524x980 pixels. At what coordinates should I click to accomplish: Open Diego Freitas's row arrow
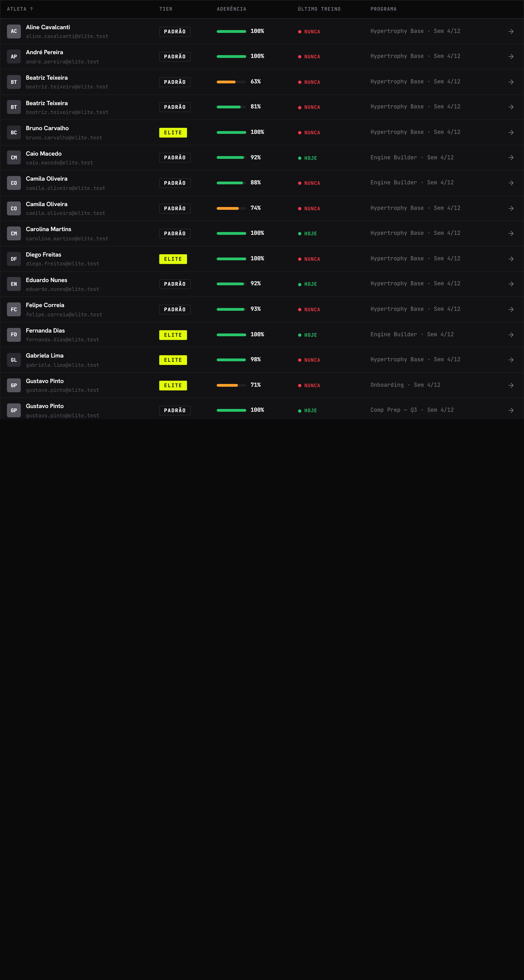(x=511, y=259)
